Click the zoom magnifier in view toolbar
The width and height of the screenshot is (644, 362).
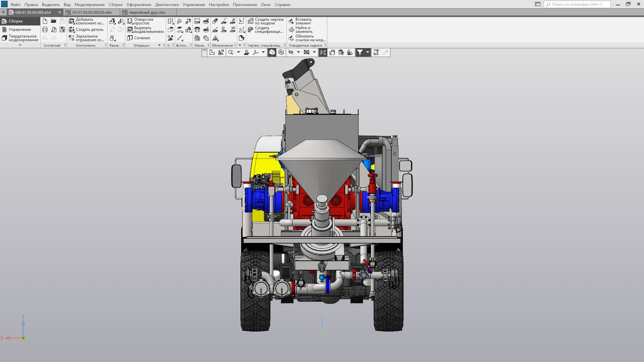[230, 52]
